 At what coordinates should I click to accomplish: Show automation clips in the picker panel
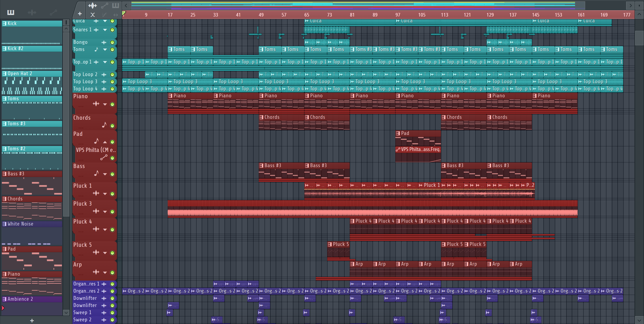[53, 12]
